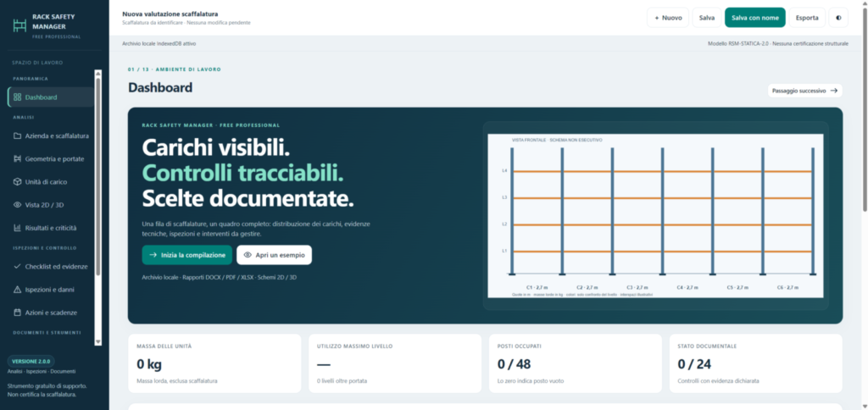868x410 pixels.
Task: Click the C6 - 2,7 m bay label
Action: coord(787,288)
